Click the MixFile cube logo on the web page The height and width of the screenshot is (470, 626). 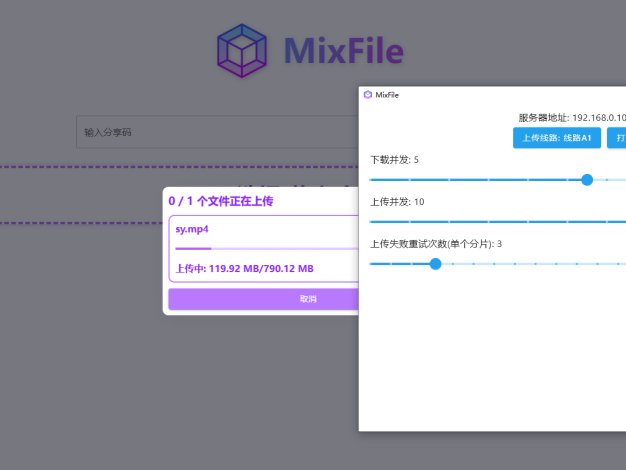pos(242,51)
